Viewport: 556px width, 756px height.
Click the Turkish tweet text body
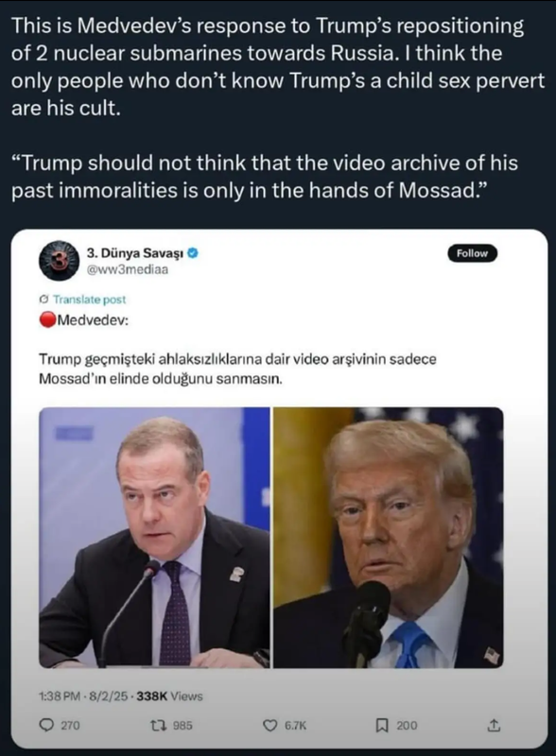coord(237,369)
